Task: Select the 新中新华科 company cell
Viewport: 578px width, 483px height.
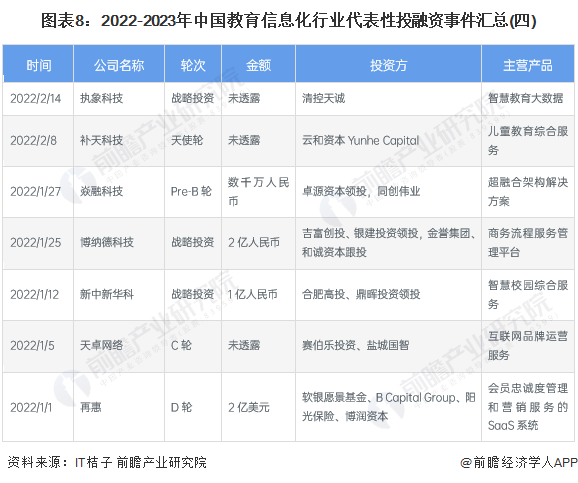Action: click(119, 295)
